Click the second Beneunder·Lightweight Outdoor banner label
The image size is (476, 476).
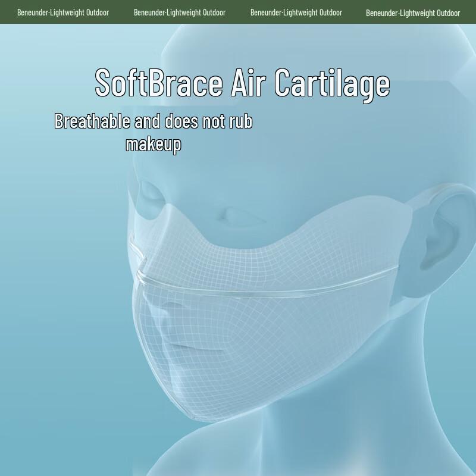(180, 12)
